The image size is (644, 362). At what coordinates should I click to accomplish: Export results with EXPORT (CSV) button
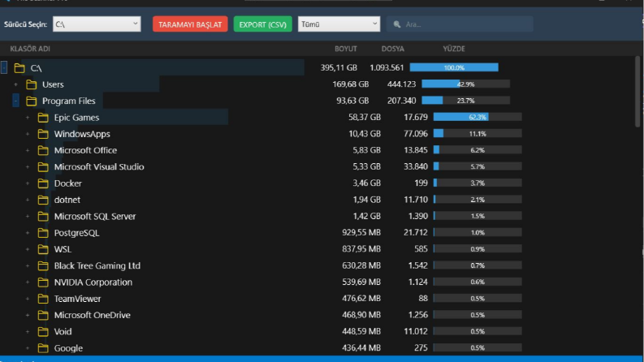(262, 24)
